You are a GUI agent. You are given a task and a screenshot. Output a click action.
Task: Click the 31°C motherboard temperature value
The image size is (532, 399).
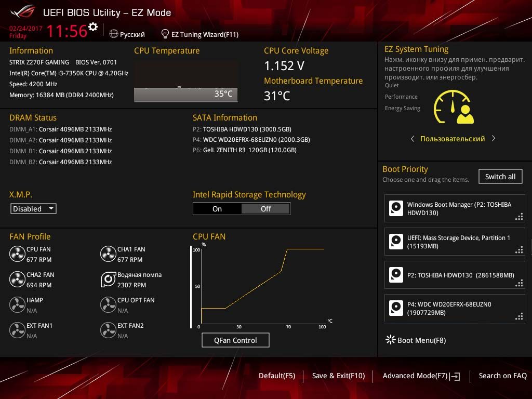tap(277, 96)
